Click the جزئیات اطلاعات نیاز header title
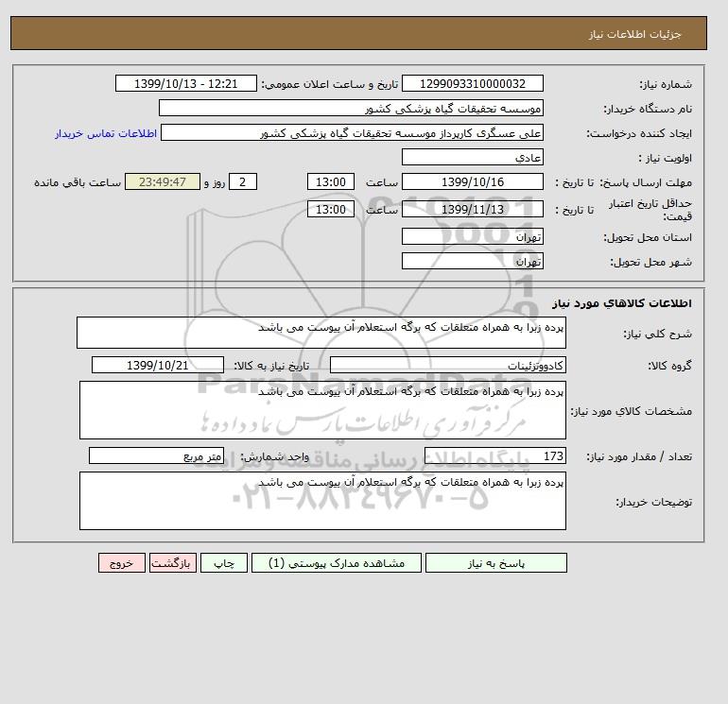The image size is (728, 704). tap(634, 34)
